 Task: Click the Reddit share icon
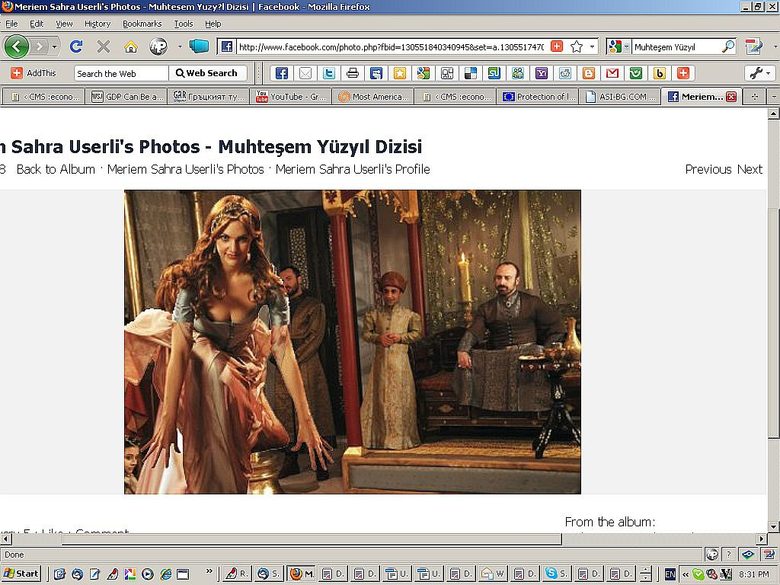point(565,74)
